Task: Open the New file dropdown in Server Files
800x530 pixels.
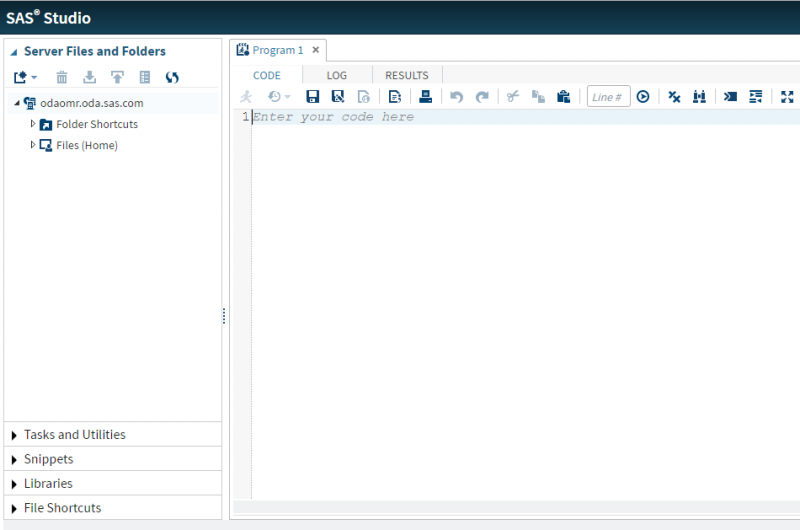Action: 25,77
